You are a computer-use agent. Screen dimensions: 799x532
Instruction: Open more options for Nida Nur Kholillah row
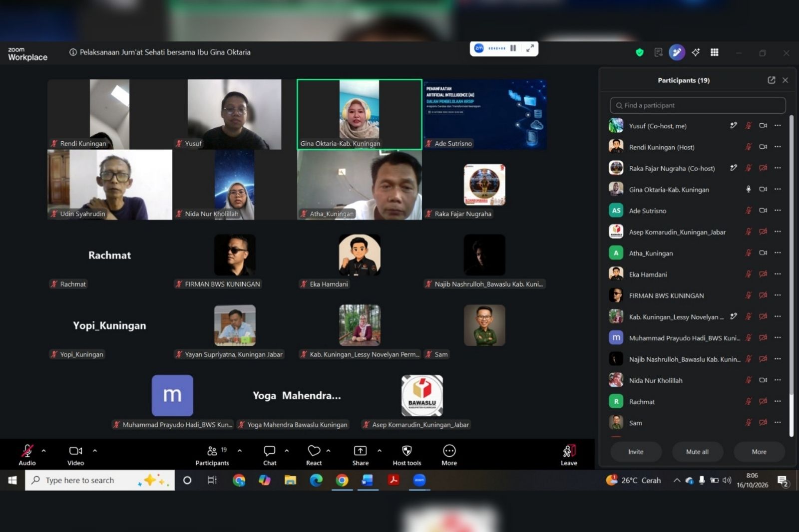(x=778, y=380)
